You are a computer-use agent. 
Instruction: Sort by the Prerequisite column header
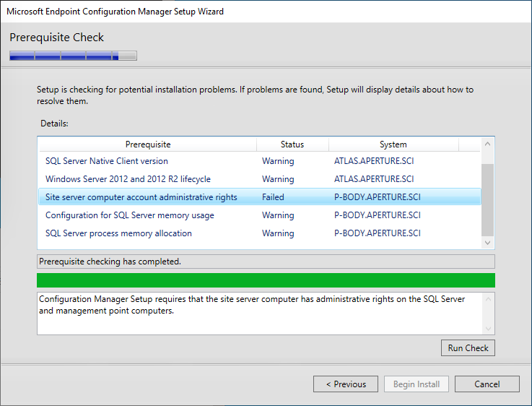(148, 144)
